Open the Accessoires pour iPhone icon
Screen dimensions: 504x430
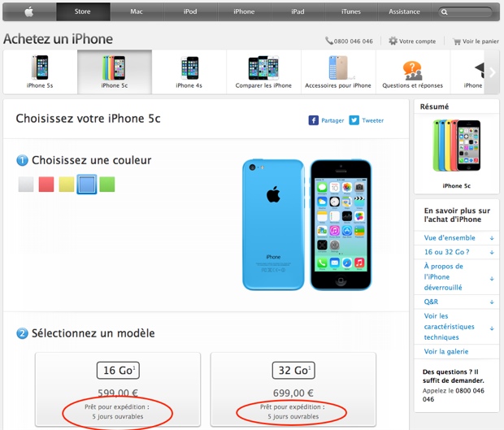338,67
